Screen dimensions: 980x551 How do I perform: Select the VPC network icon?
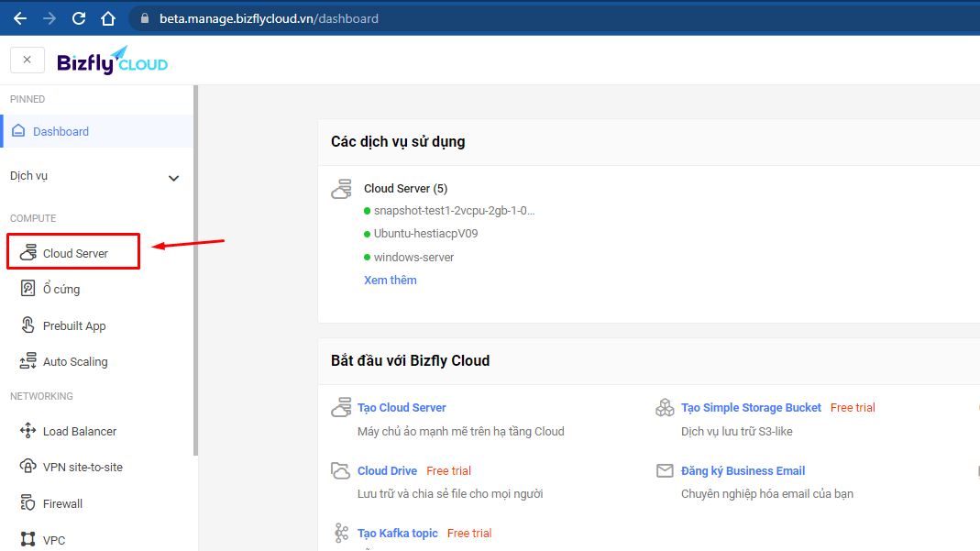pyautogui.click(x=28, y=540)
